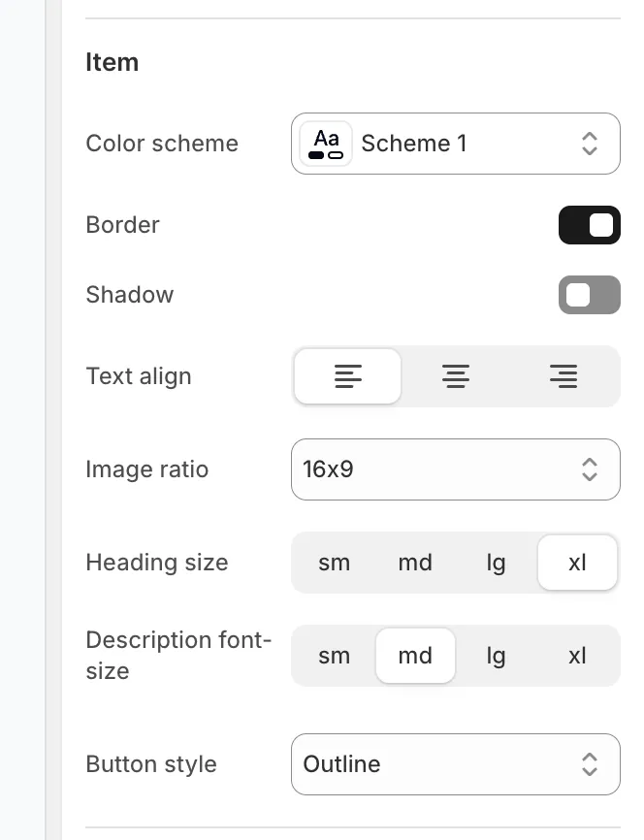Open the Button style dropdown showing Outline
Screen dimensions: 644x840
tap(456, 764)
